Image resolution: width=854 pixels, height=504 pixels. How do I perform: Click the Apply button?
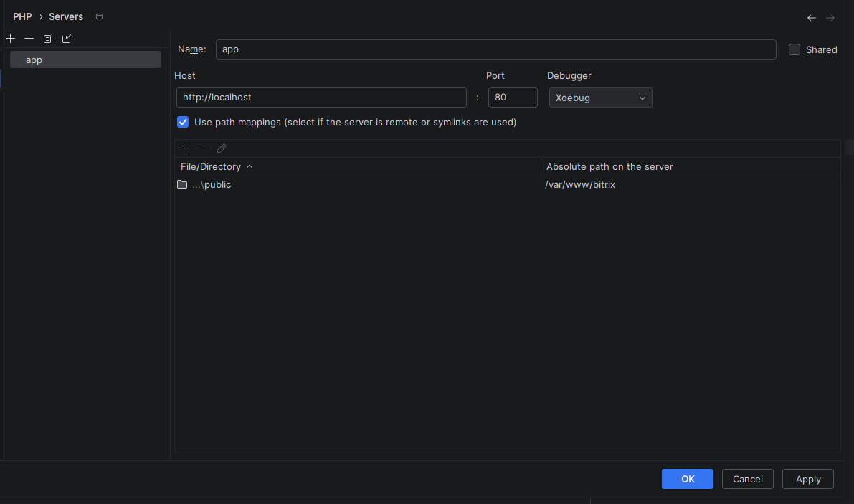[x=807, y=479]
